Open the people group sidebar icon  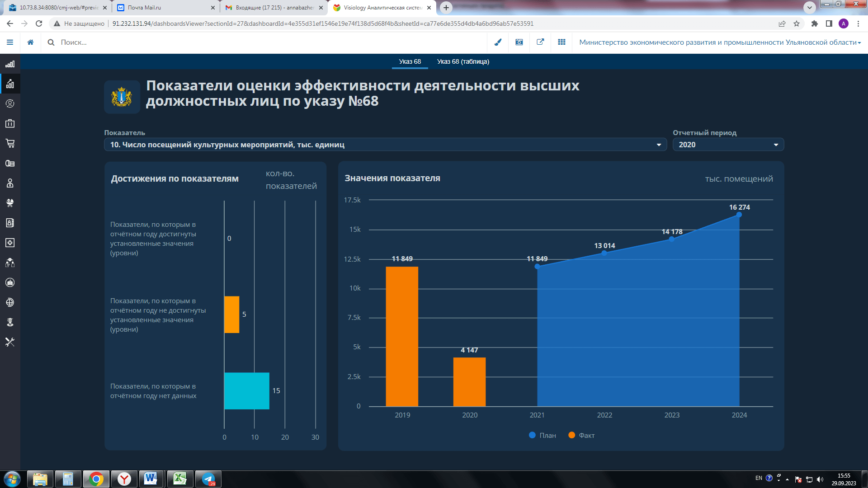(x=10, y=263)
